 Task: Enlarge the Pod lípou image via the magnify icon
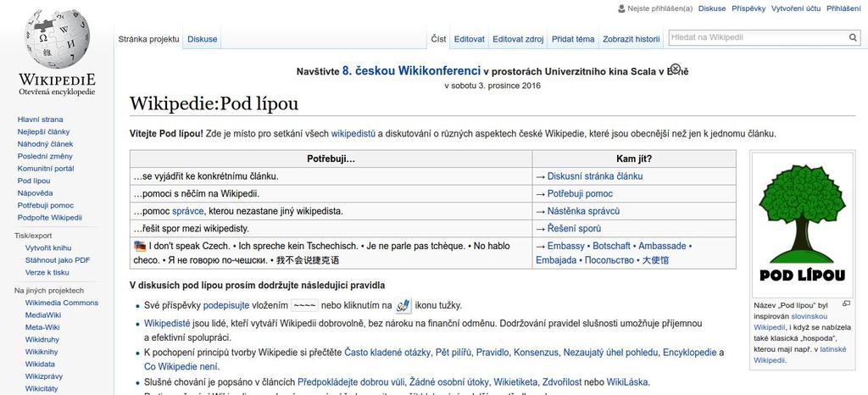[846, 303]
